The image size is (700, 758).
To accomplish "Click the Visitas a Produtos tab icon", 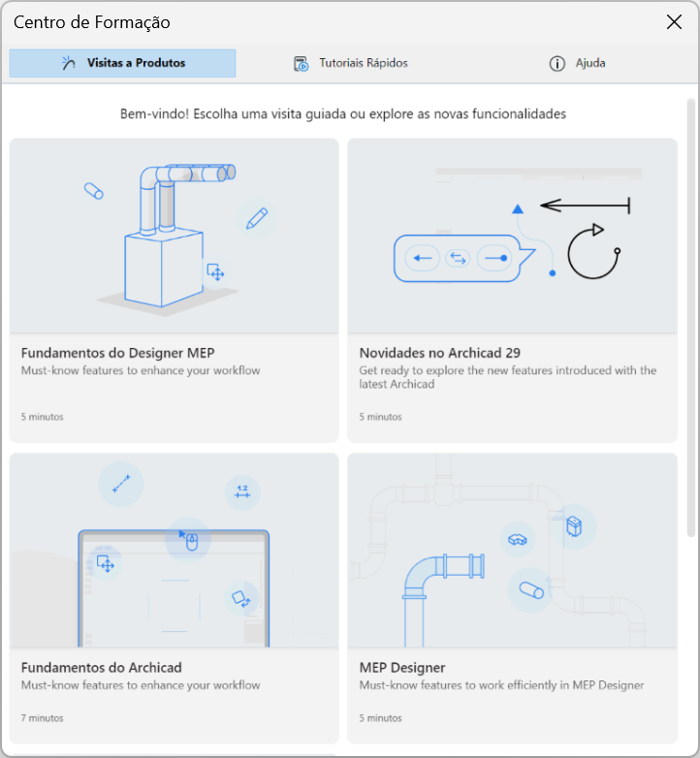I will tap(69, 63).
